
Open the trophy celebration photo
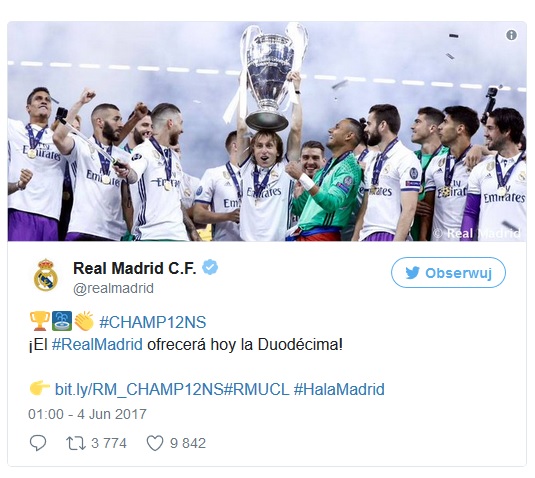click(267, 131)
